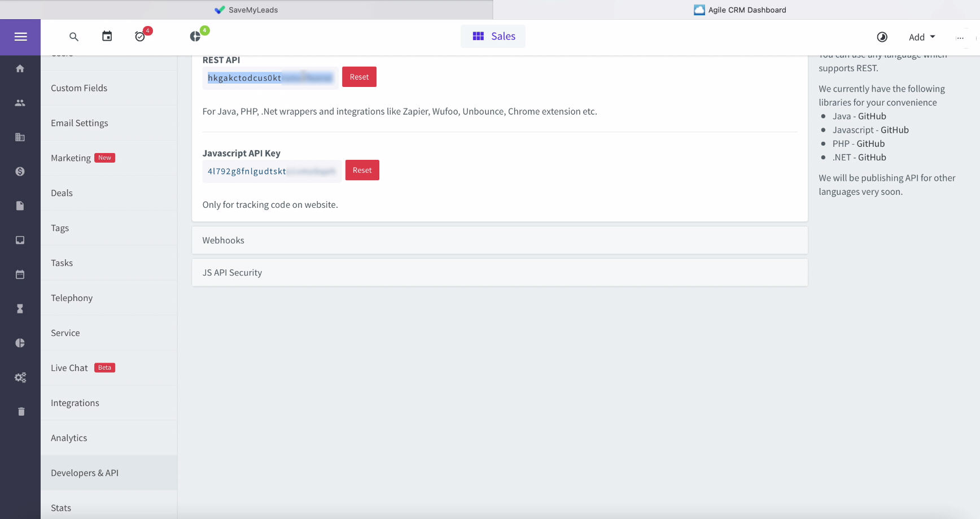Expand the Webhooks section
Image resolution: width=980 pixels, height=519 pixels.
pos(500,241)
